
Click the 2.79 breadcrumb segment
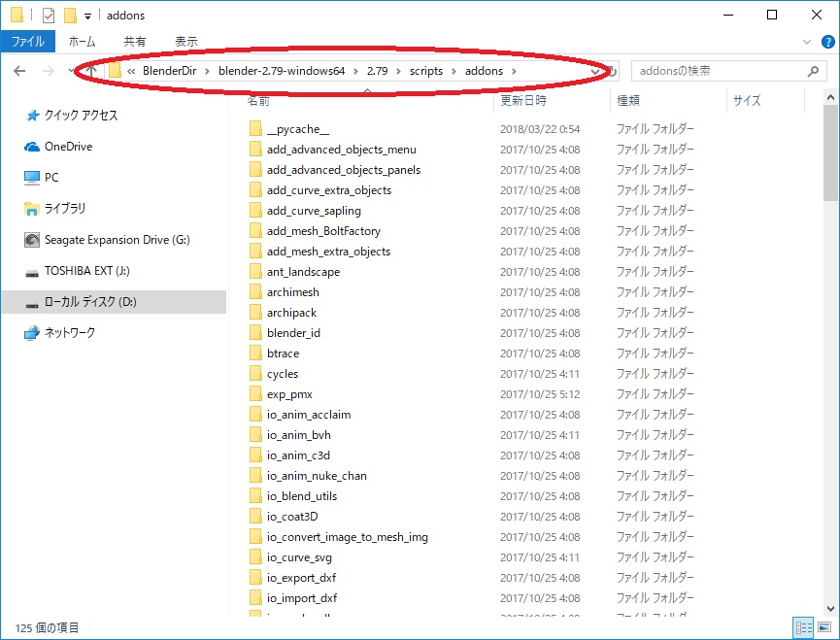pos(377,71)
